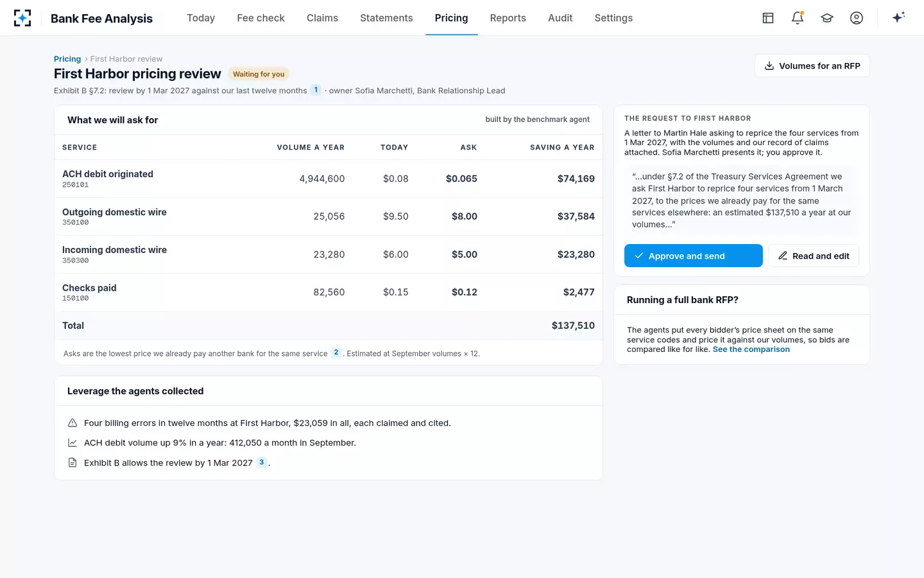Switch to the Today tab
The image size is (924, 578).
201,18
